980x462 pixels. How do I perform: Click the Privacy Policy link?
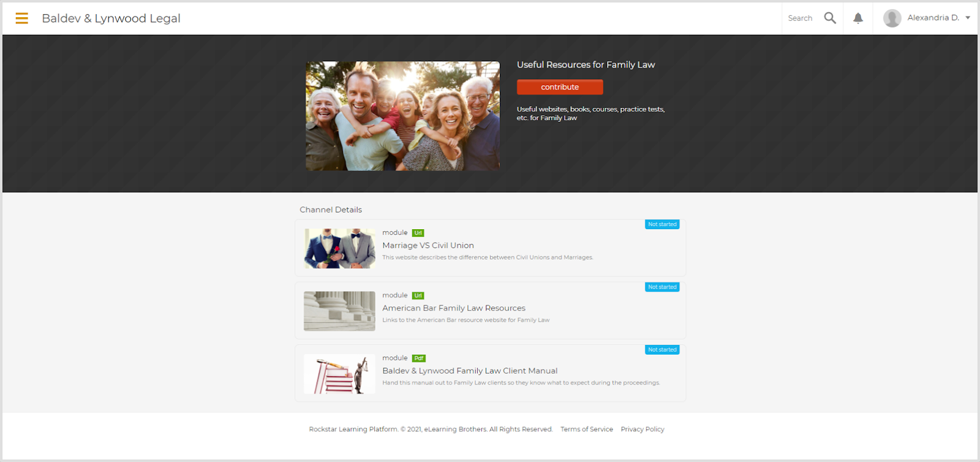[x=643, y=429]
